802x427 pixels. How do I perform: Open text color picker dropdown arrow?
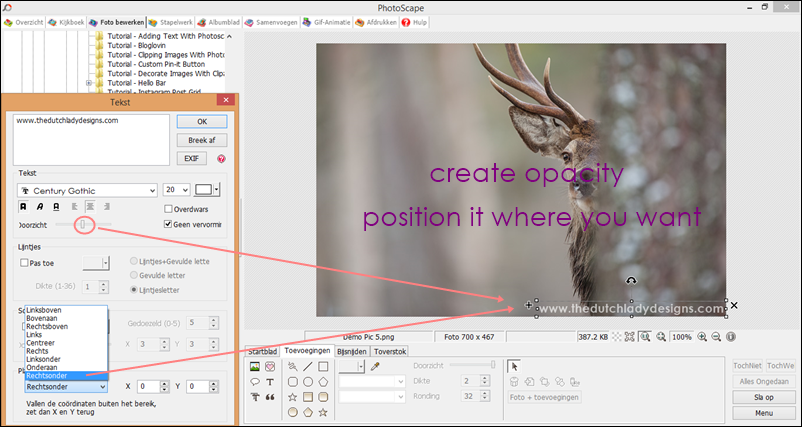tap(216, 190)
